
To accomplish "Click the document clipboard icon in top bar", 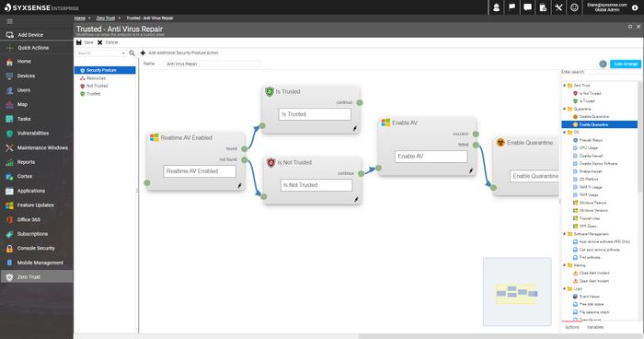I will (x=543, y=7).
